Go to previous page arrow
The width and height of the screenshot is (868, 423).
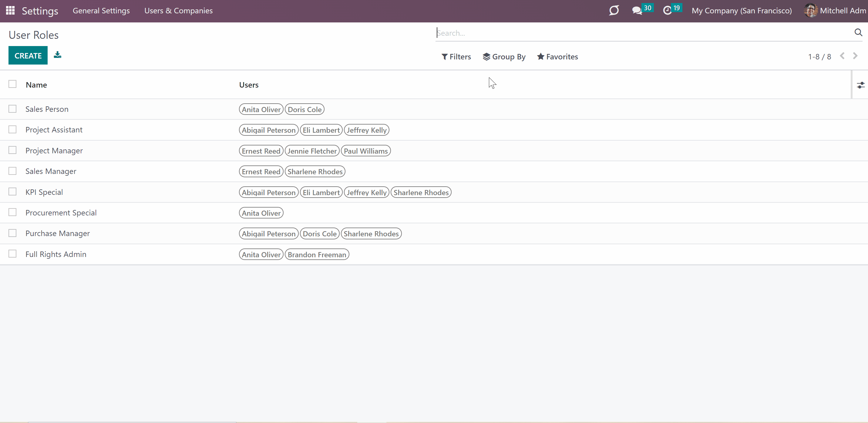(842, 56)
